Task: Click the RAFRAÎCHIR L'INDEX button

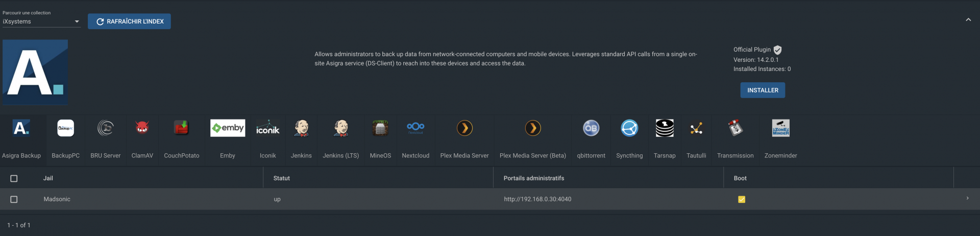Action: [129, 21]
